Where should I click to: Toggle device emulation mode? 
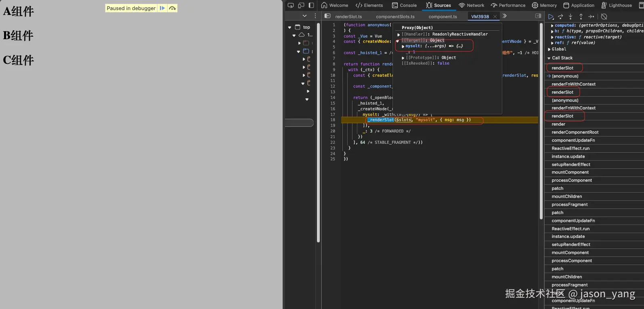301,5
